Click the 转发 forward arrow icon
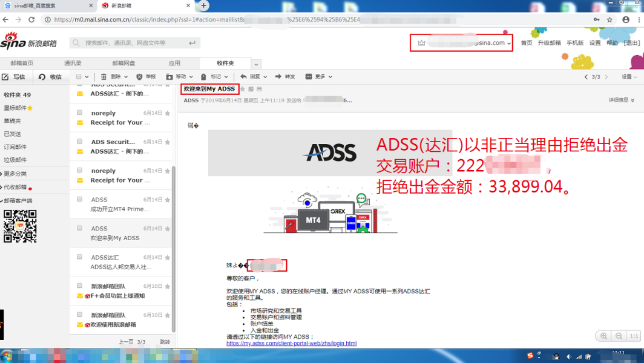The height and width of the screenshot is (363, 644). coord(278,77)
